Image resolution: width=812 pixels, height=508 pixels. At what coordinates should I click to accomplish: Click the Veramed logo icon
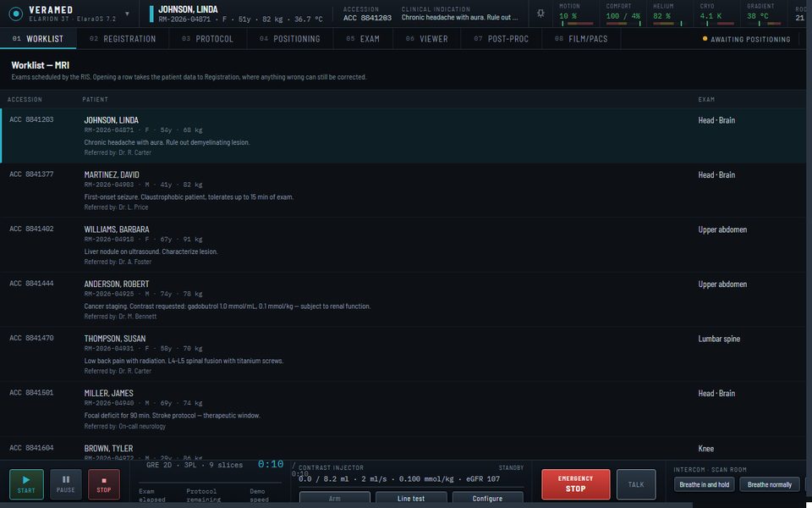(16, 14)
